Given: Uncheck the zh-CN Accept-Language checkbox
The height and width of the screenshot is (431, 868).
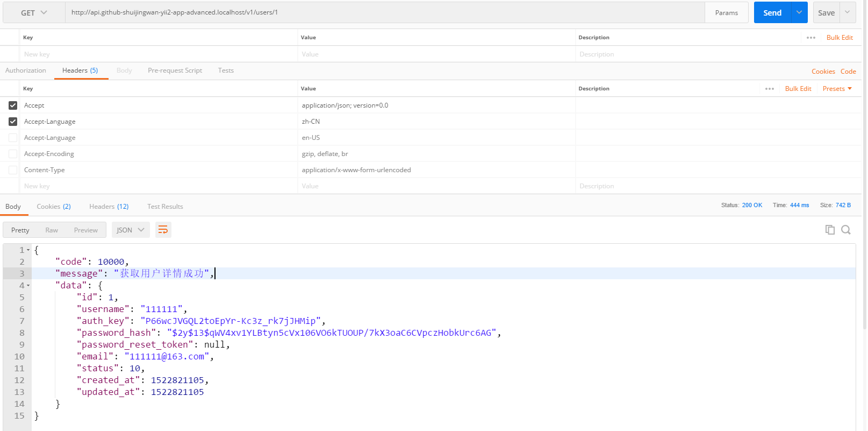Looking at the screenshot, I should [13, 122].
